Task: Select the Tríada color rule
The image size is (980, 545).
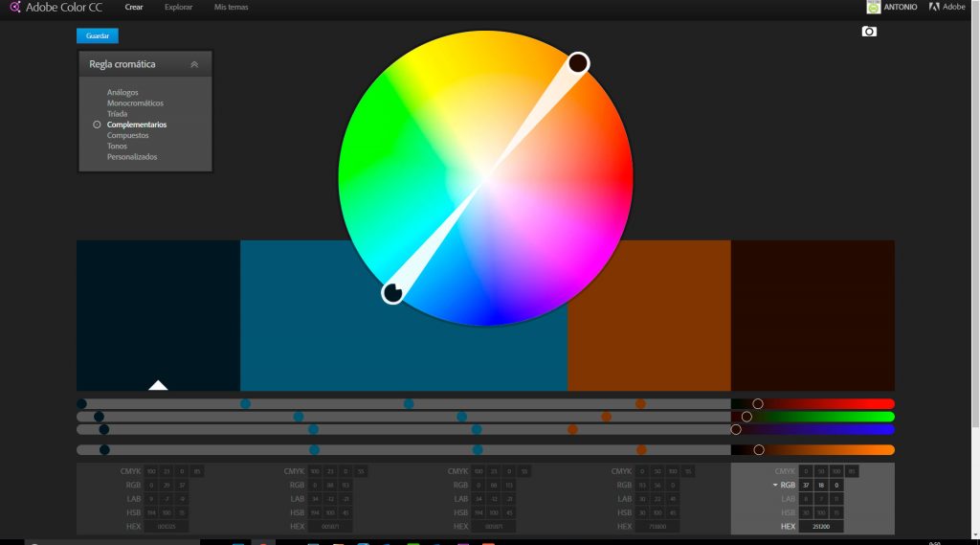Action: pyautogui.click(x=118, y=114)
